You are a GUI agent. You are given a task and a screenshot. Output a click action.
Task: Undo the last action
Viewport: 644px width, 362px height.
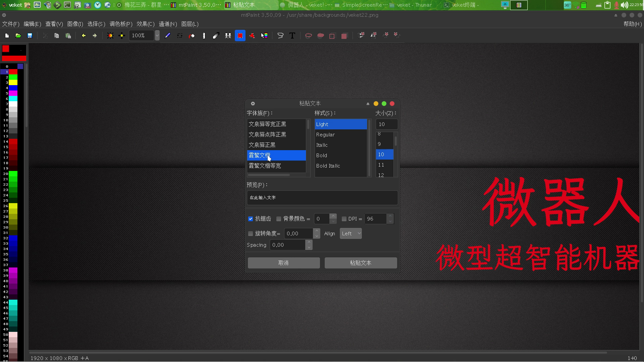click(84, 36)
